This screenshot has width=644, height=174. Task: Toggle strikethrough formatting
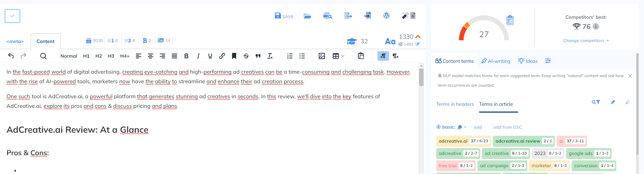pos(246,56)
